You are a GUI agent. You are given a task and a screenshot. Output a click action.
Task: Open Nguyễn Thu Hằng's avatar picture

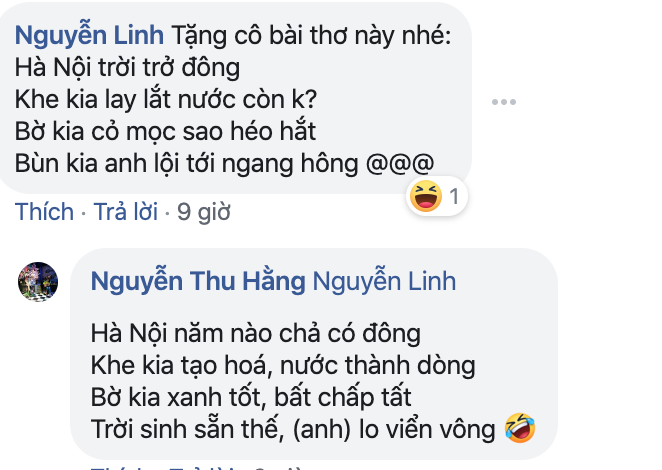click(x=38, y=282)
